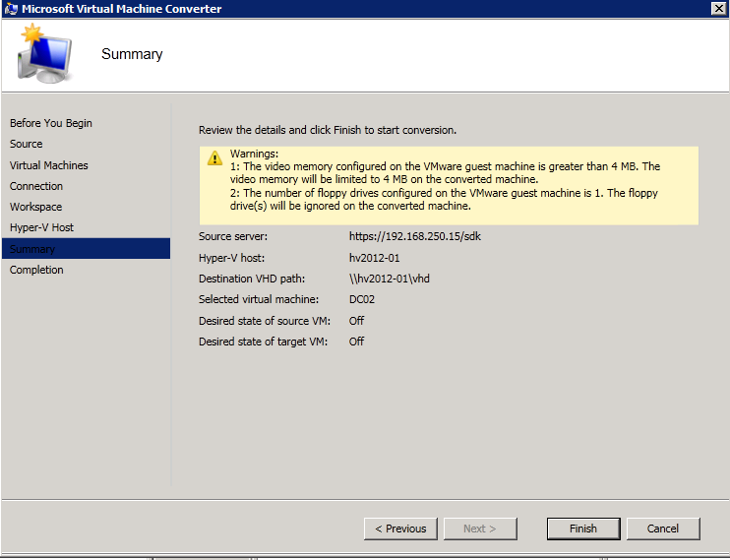Click the 'Source server:' label
This screenshot has height=560, width=730.
[x=233, y=236]
